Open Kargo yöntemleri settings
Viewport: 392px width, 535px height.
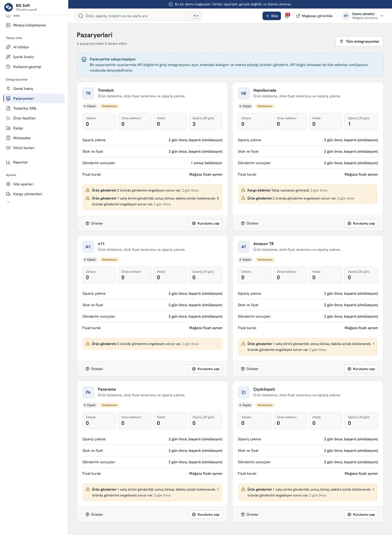(x=34, y=194)
